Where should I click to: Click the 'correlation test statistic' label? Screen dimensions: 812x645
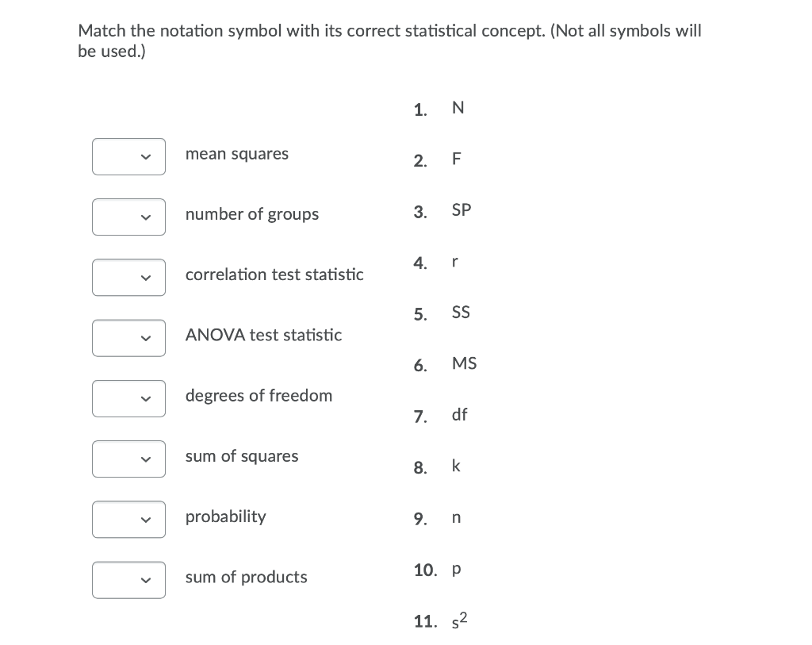pyautogui.click(x=274, y=275)
